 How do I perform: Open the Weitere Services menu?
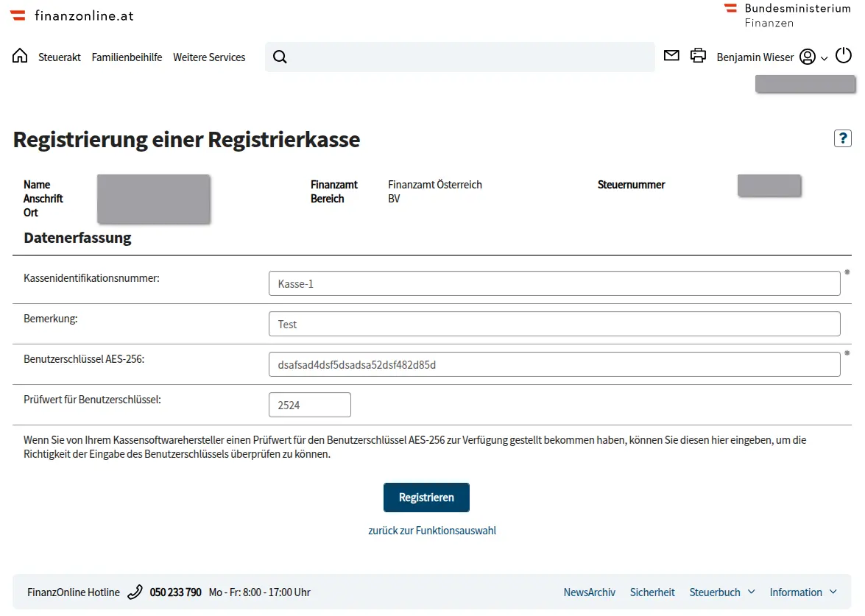[x=209, y=57]
